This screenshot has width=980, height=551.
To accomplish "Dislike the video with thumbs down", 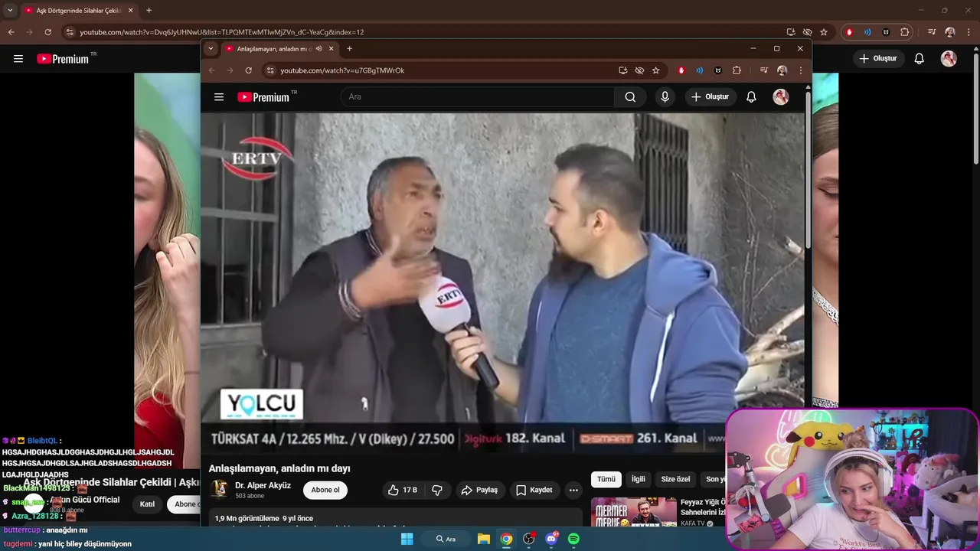I will coord(437,490).
